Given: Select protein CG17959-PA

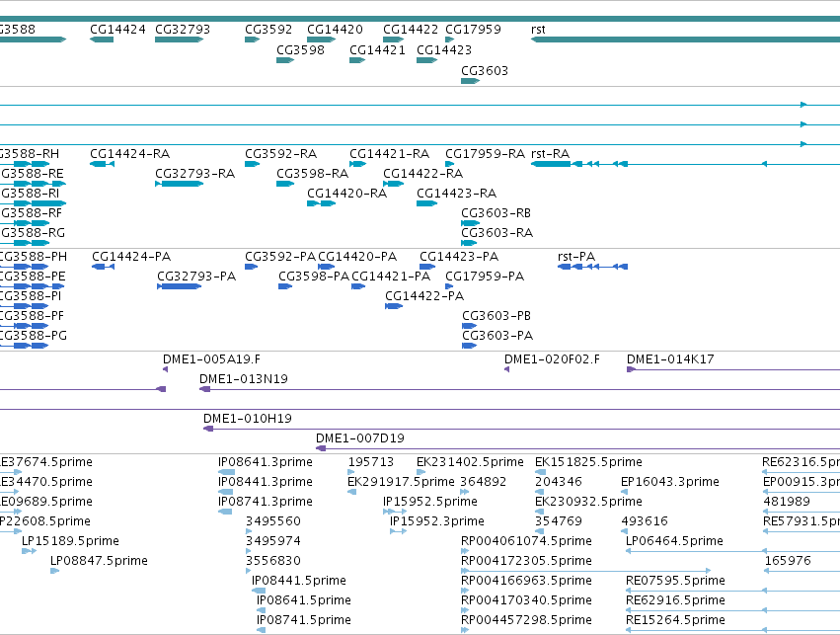Looking at the screenshot, I should pyautogui.click(x=485, y=277).
